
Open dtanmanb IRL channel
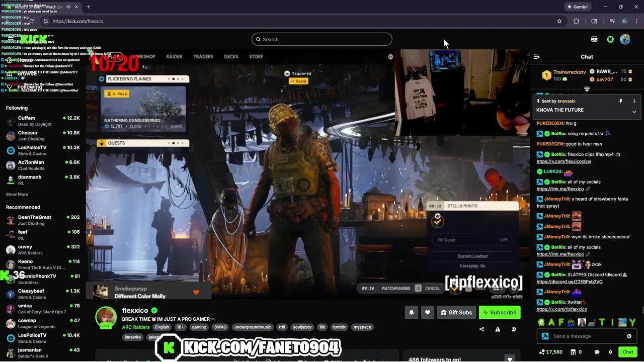pyautogui.click(x=43, y=180)
